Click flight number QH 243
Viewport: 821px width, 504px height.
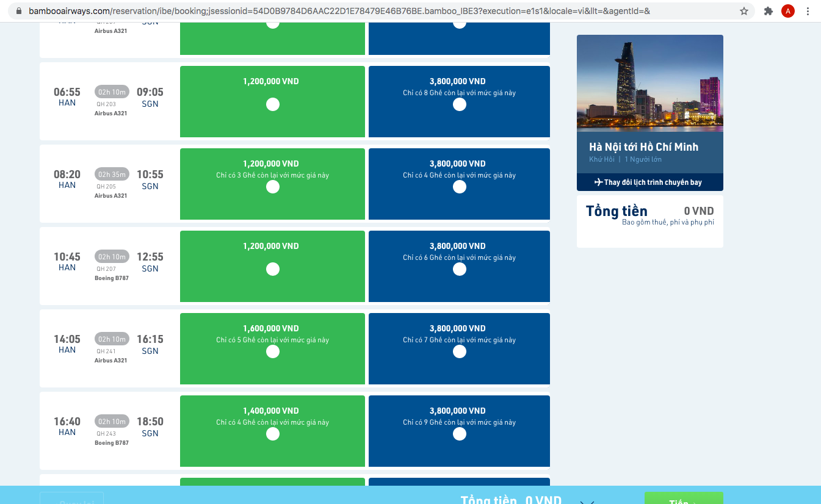point(106,434)
